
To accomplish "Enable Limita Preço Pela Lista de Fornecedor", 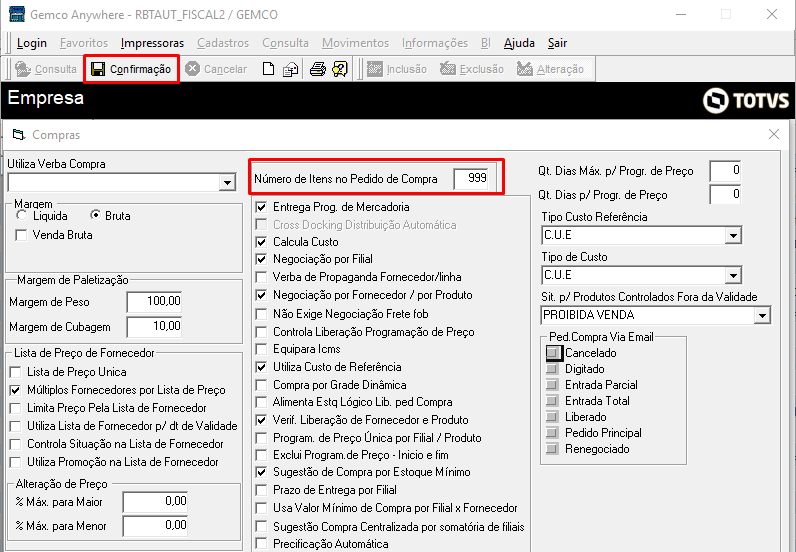I will point(16,408).
